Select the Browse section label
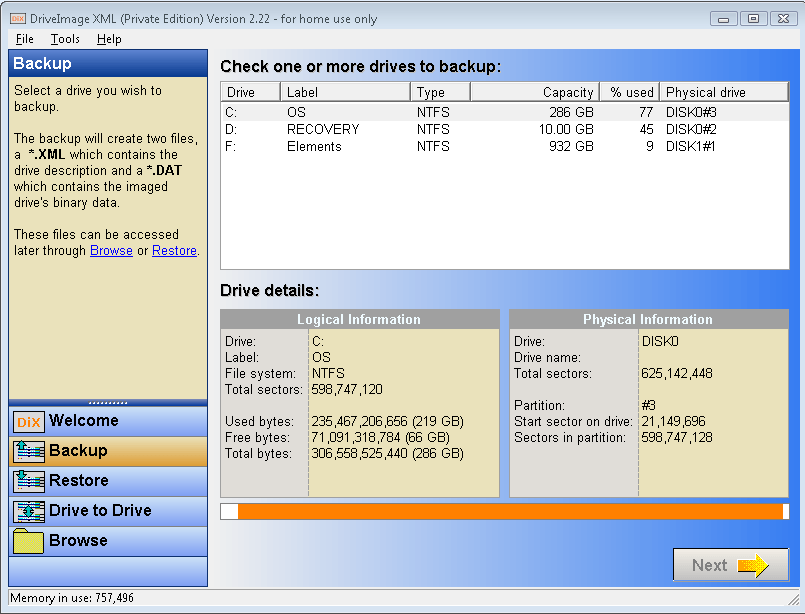The height and width of the screenshot is (614, 805). point(78,540)
